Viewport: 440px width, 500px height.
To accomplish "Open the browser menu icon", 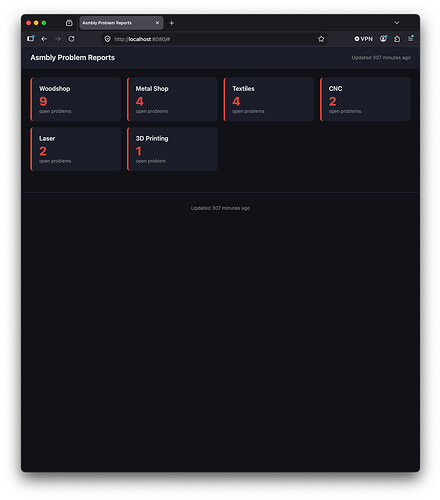I will (x=411, y=39).
